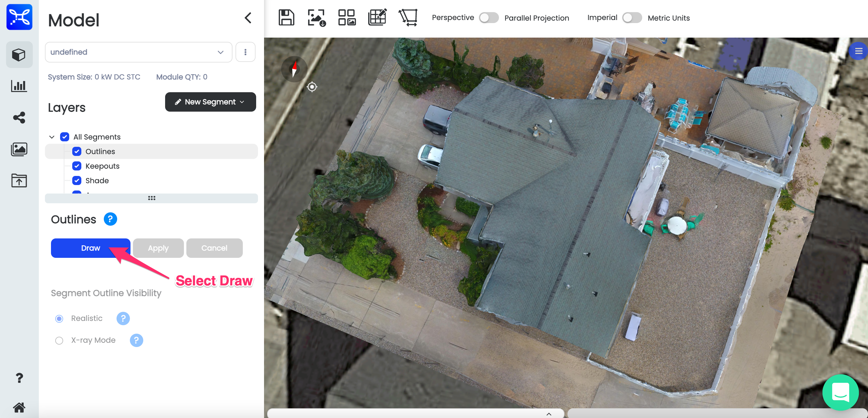Screen dimensions: 868x418
Task: Open the bar chart analytics sidebar icon
Action: coord(19,86)
